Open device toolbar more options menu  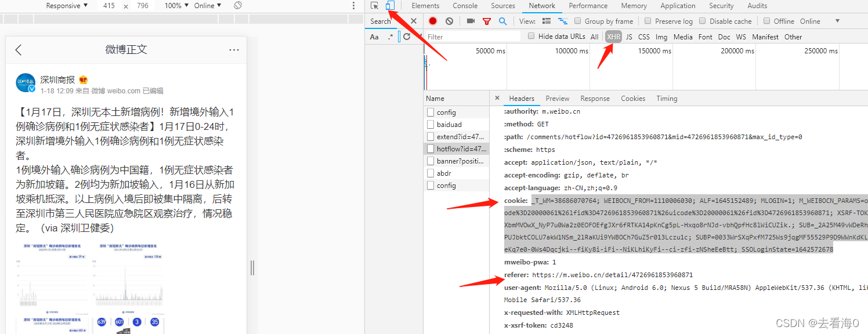tap(354, 6)
